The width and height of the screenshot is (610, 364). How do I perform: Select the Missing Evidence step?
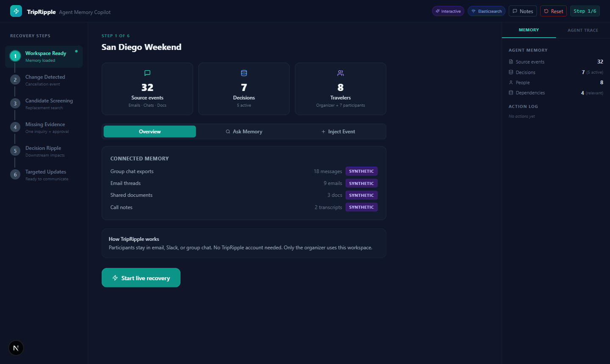tap(44, 127)
